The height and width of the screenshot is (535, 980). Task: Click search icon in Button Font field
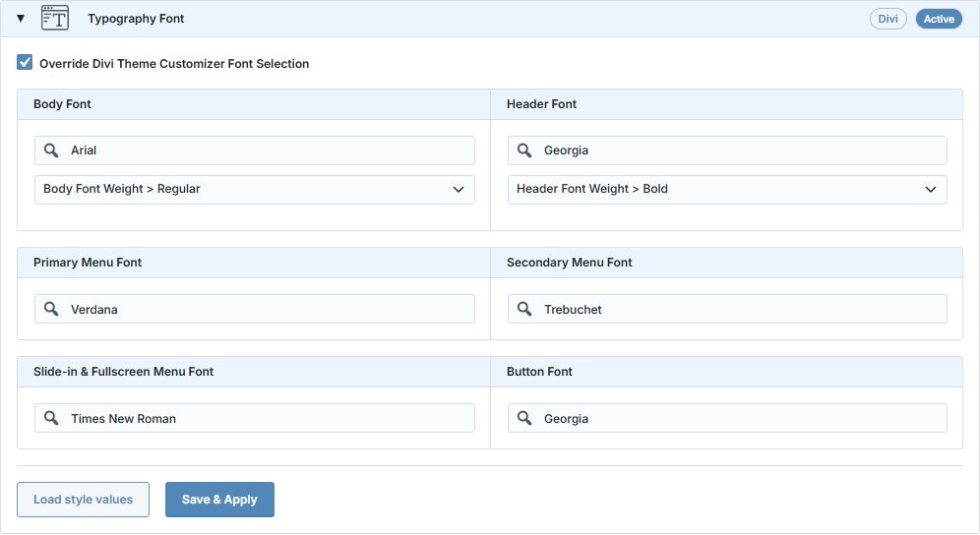tap(524, 418)
